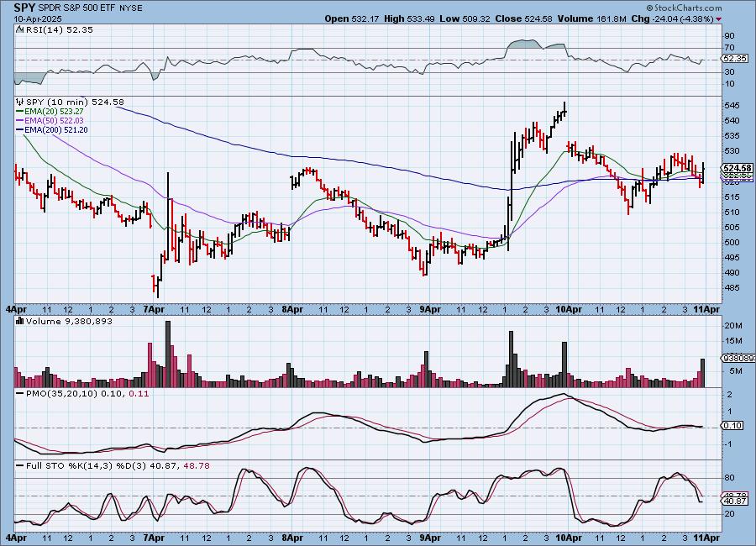
Task: Click the 500 price axis label
Action: click(x=732, y=242)
